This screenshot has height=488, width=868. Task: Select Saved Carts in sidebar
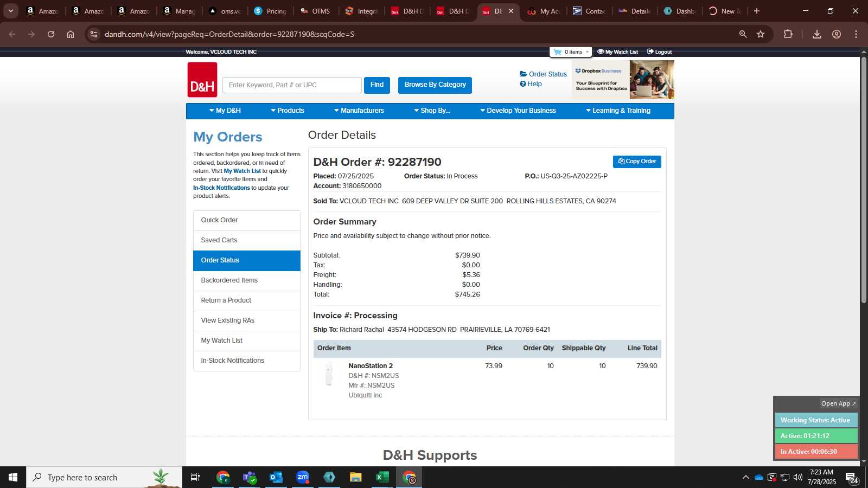(x=247, y=241)
